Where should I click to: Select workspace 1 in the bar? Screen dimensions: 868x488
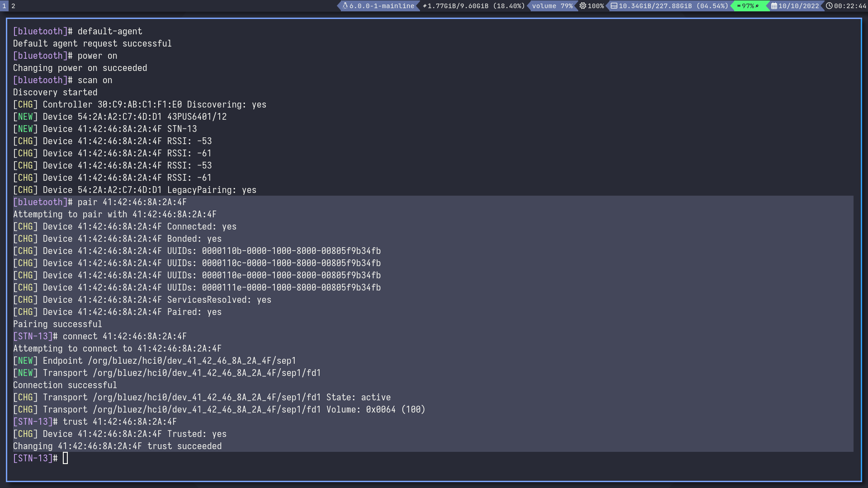coord(4,6)
